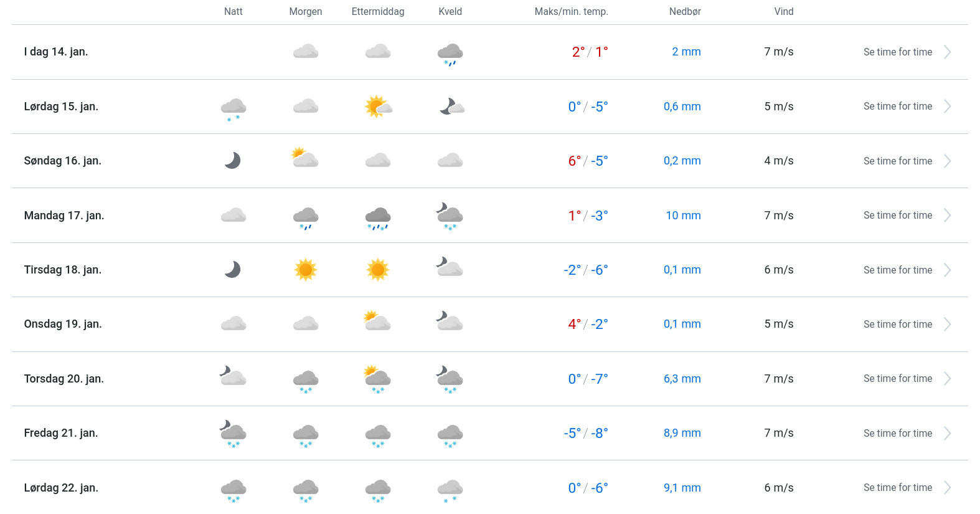
Task: Click the Nedbør column header
Action: 685,12
